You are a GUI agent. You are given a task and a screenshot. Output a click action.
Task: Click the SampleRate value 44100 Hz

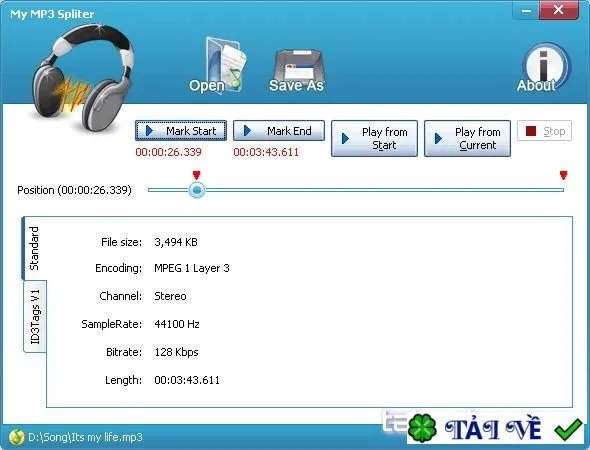pyautogui.click(x=177, y=324)
